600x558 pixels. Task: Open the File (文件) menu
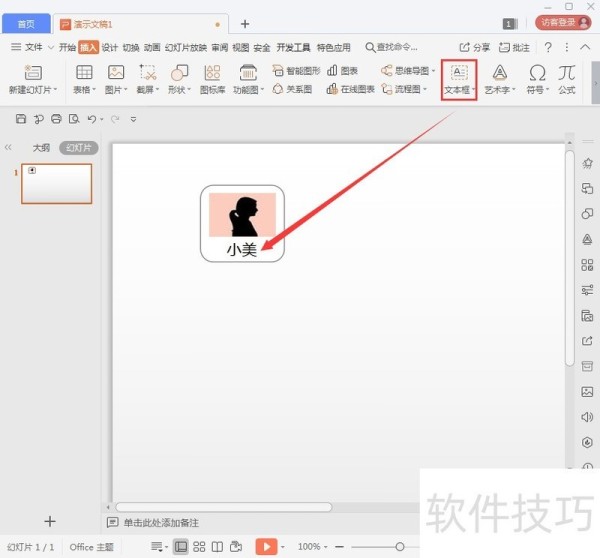33,47
